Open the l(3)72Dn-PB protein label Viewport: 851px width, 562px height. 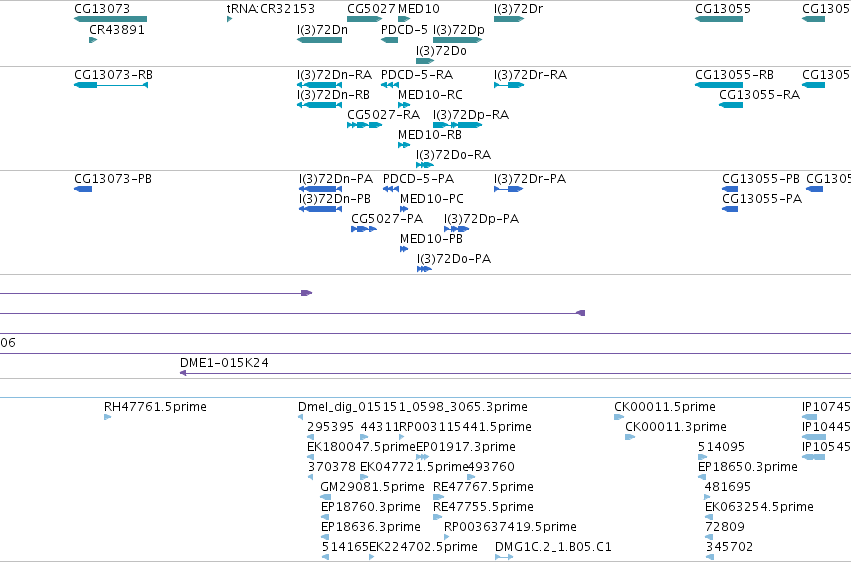pos(335,199)
